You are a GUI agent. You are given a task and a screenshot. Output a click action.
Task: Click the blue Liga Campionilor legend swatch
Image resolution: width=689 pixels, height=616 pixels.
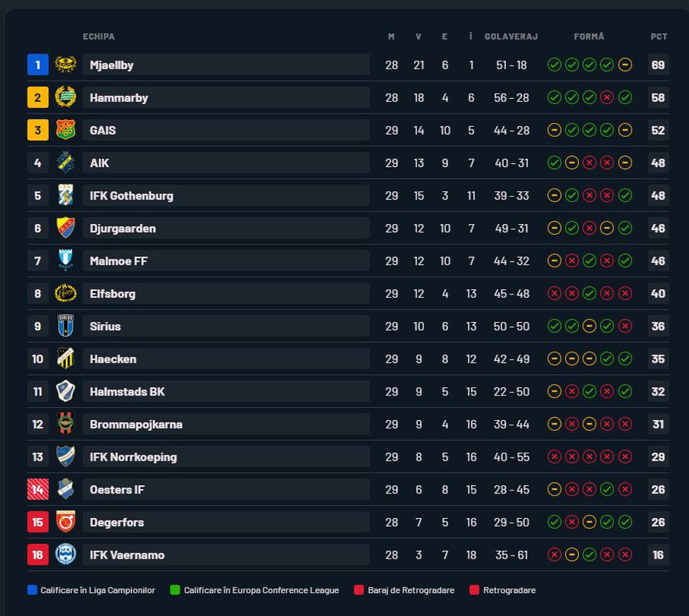(31, 590)
